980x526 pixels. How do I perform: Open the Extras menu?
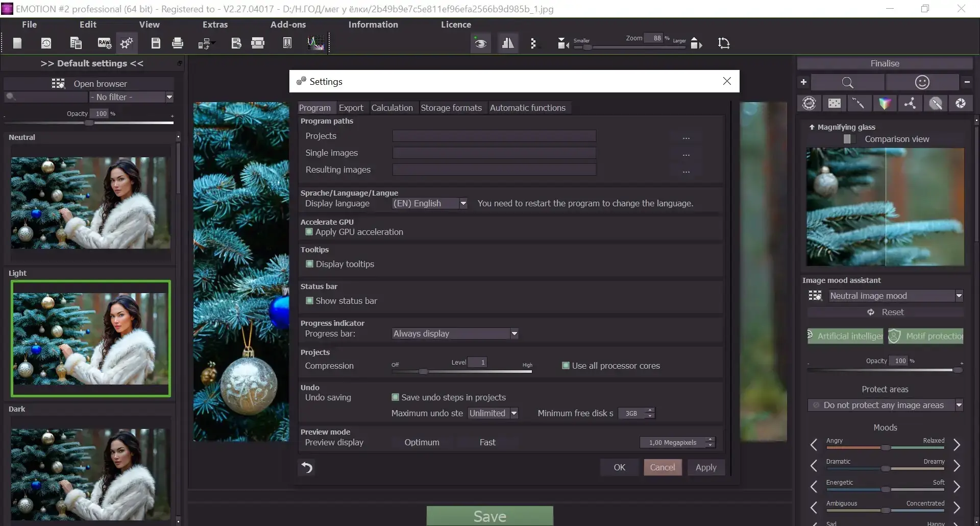point(215,25)
